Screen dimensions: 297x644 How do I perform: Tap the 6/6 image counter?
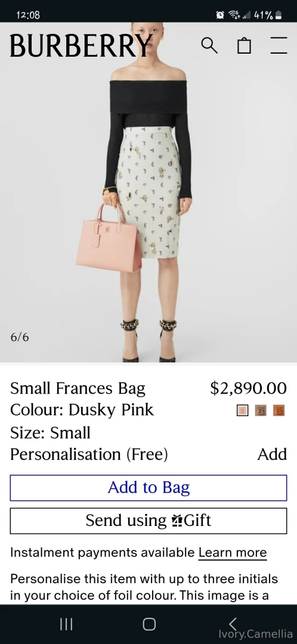click(20, 337)
